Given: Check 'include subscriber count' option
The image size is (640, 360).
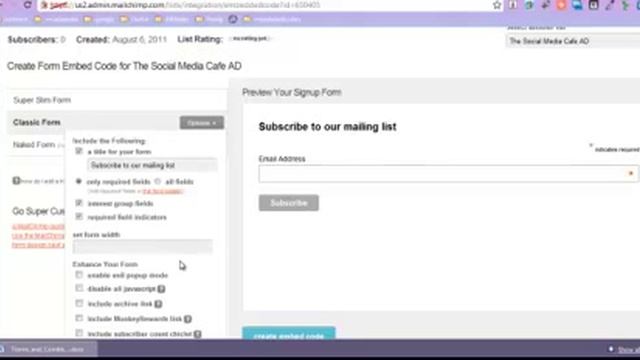Looking at the screenshot, I should tap(79, 333).
